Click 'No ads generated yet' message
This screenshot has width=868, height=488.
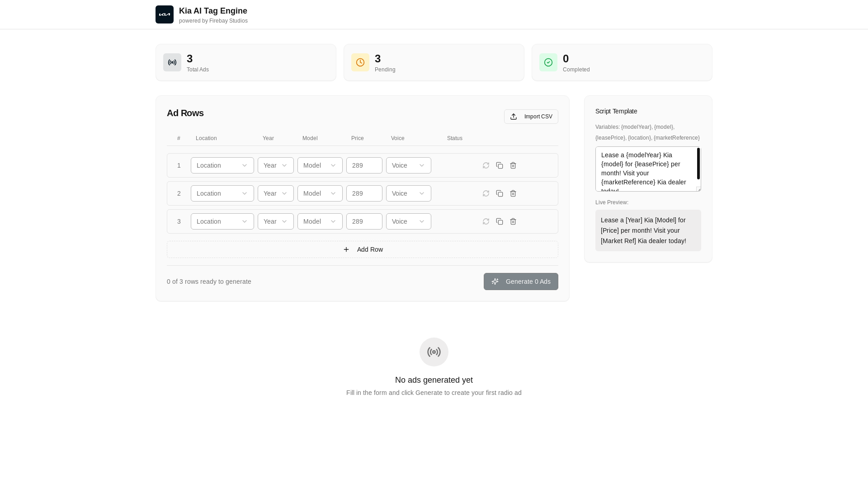434,380
